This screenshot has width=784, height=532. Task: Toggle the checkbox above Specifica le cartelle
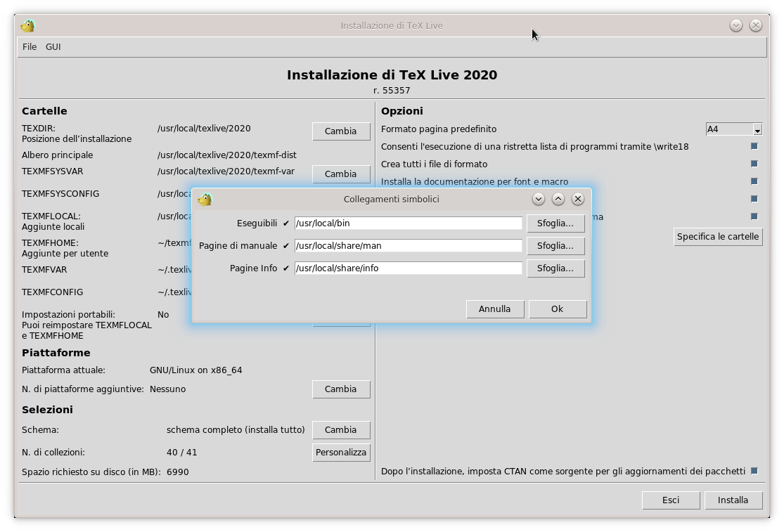pos(754,216)
